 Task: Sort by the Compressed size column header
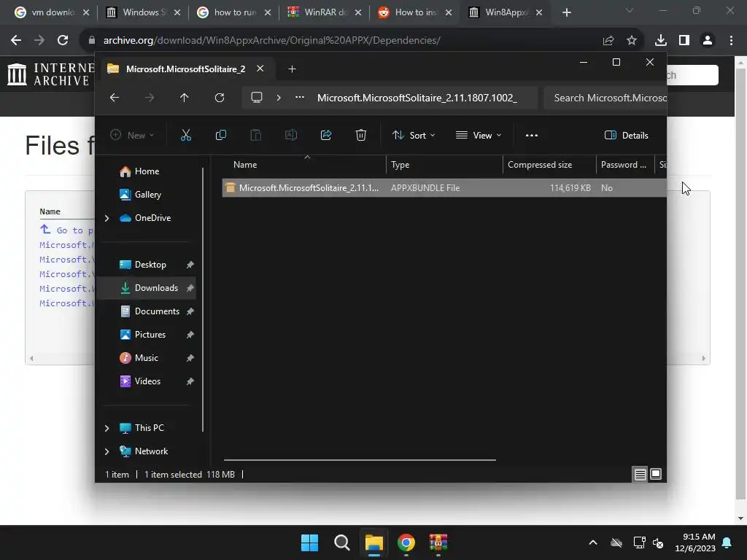point(549,165)
